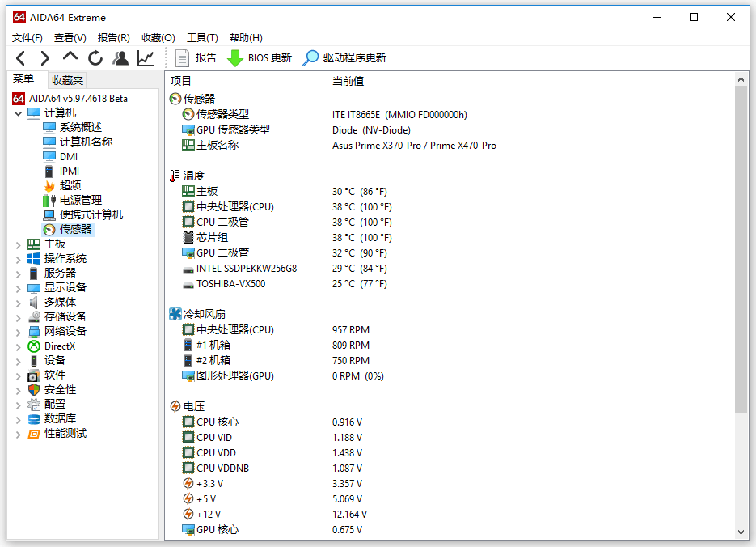The height and width of the screenshot is (547, 756).
Task: Click the BIOS 更新 green arrow button
Action: pyautogui.click(x=259, y=58)
